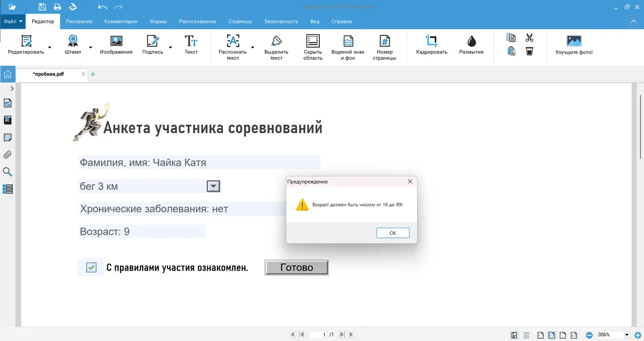Switch to the Формы tab

[158, 21]
